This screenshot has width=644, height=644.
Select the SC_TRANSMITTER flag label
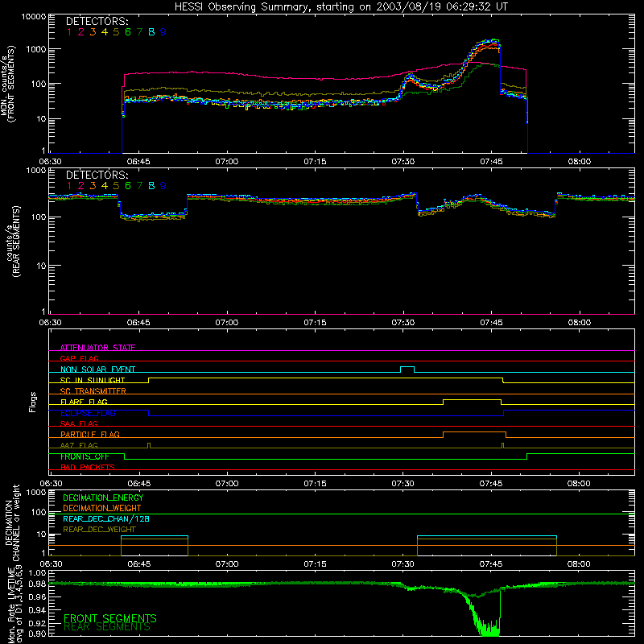pyautogui.click(x=93, y=390)
